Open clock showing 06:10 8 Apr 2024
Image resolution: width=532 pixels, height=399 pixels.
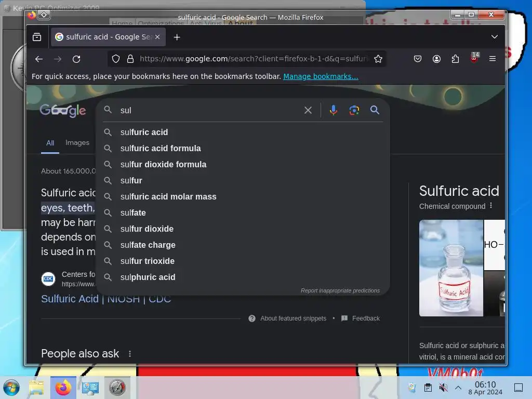tap(485, 388)
